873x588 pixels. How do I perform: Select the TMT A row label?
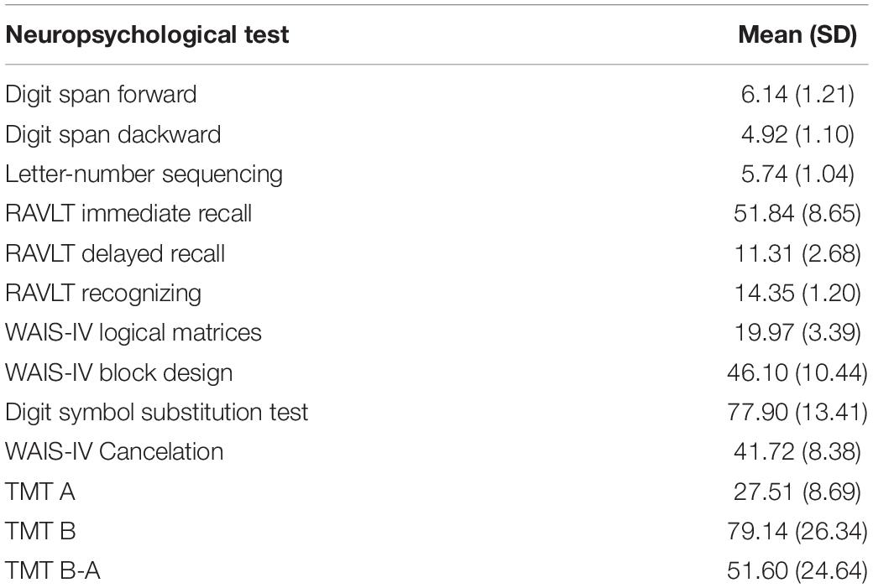(40, 492)
